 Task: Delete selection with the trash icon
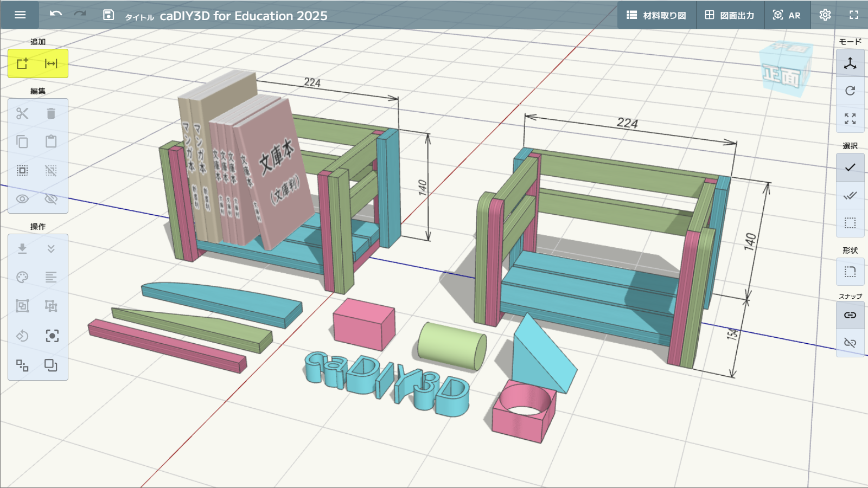pos(51,113)
